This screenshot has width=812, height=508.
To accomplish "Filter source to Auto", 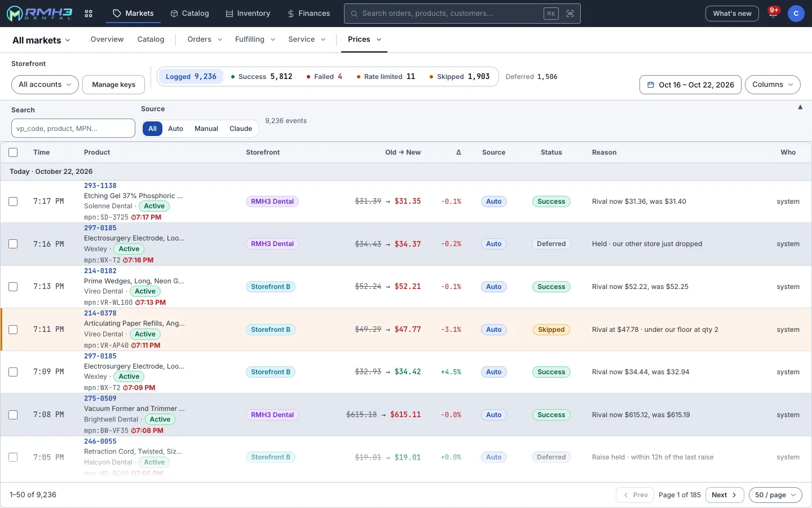I will point(175,129).
